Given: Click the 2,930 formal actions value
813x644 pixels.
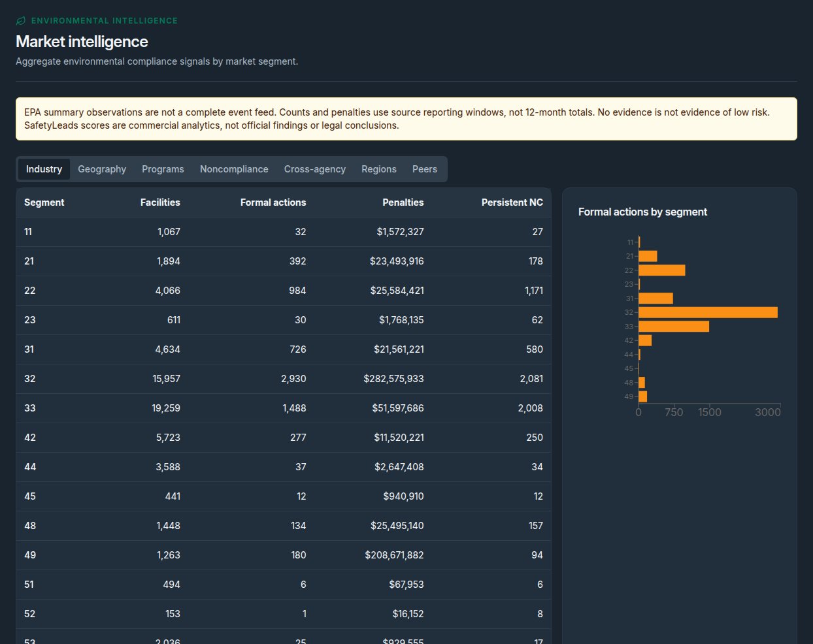Looking at the screenshot, I should pos(293,379).
